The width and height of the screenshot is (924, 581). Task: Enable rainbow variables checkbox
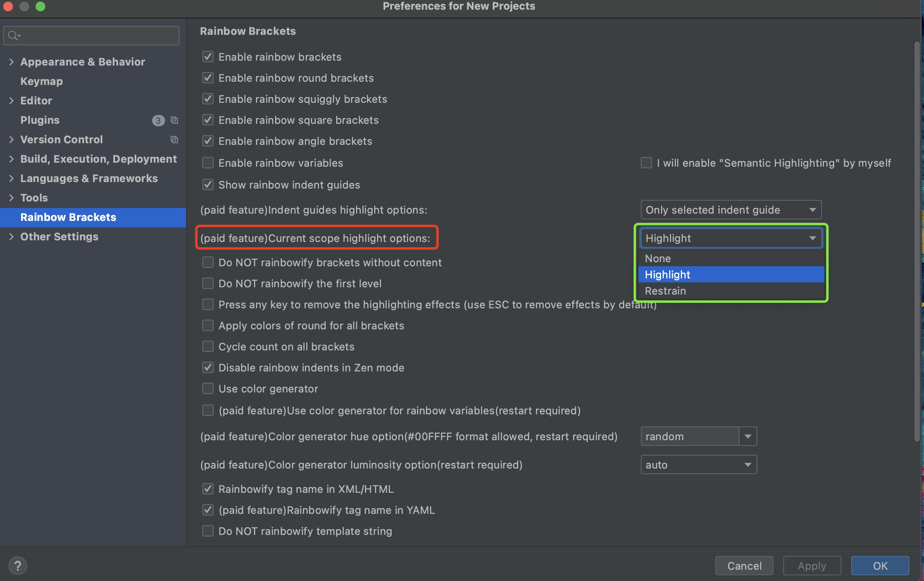[208, 163]
